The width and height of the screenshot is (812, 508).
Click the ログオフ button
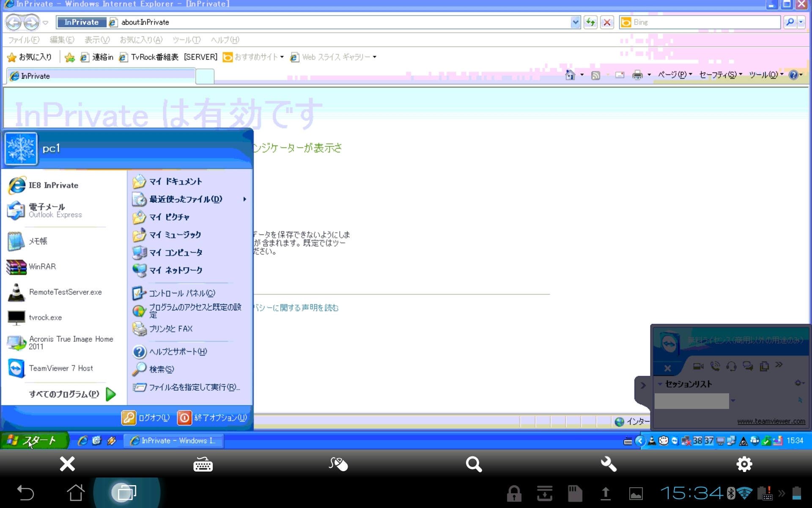click(x=146, y=418)
